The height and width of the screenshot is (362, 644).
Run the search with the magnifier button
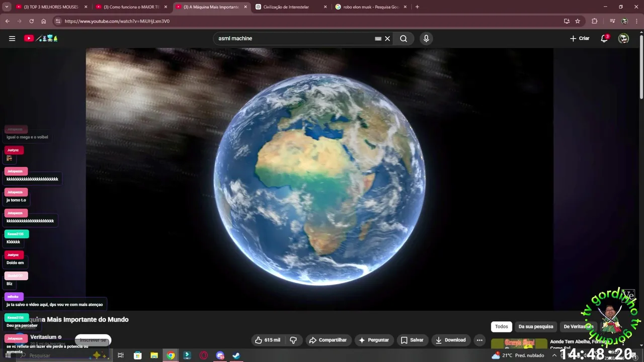[404, 38]
